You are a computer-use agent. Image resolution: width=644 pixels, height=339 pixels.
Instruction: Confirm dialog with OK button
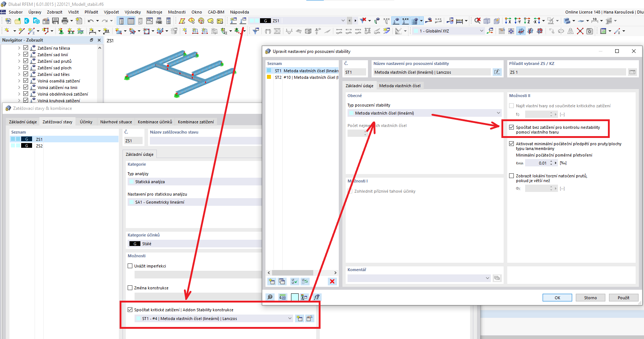(557, 297)
